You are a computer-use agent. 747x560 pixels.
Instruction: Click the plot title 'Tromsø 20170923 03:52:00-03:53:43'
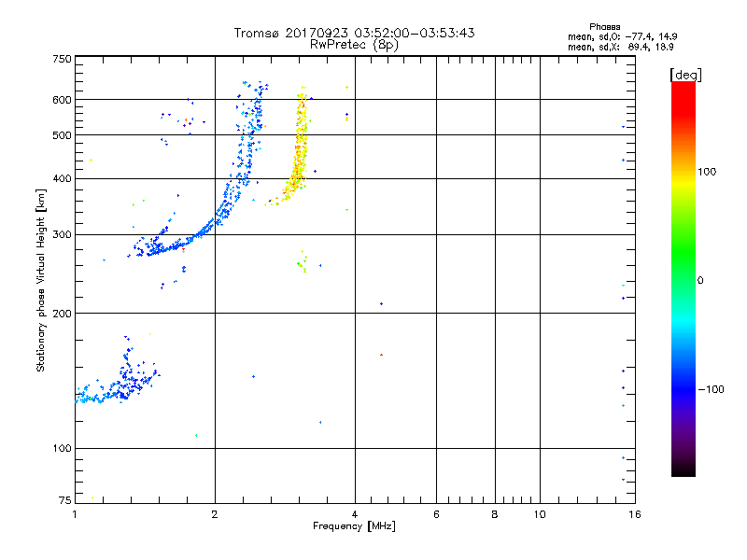pyautogui.click(x=354, y=33)
